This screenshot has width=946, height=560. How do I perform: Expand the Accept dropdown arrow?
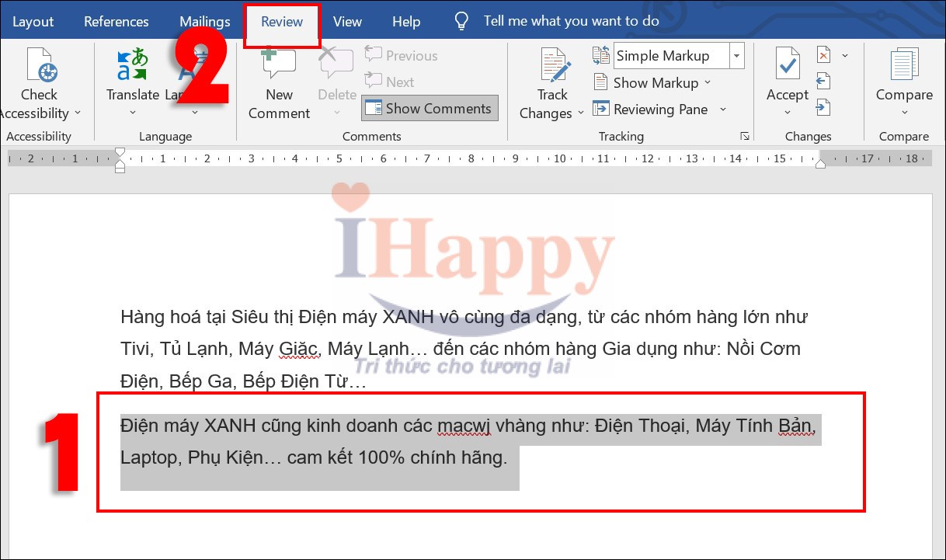(x=788, y=113)
